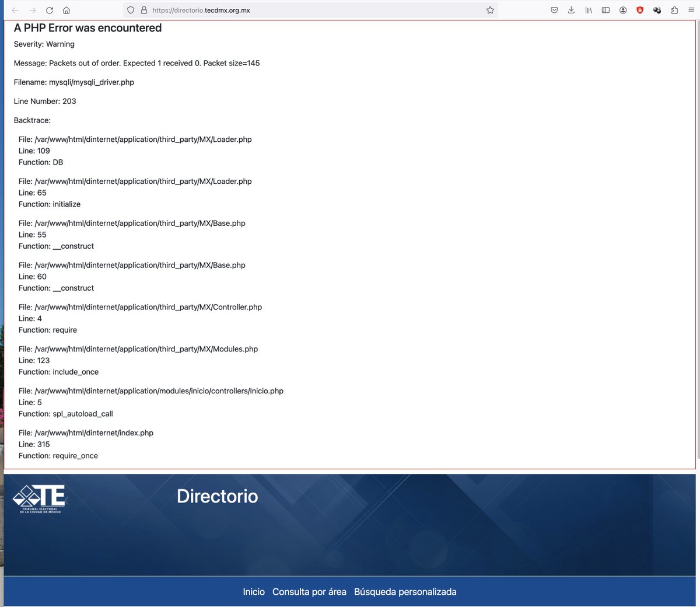Click 'Function: include_once' backtrace line

click(58, 372)
